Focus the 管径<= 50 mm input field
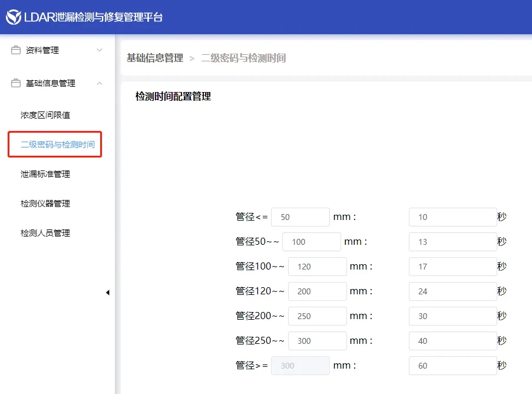This screenshot has height=394, width=532. tap(300, 217)
